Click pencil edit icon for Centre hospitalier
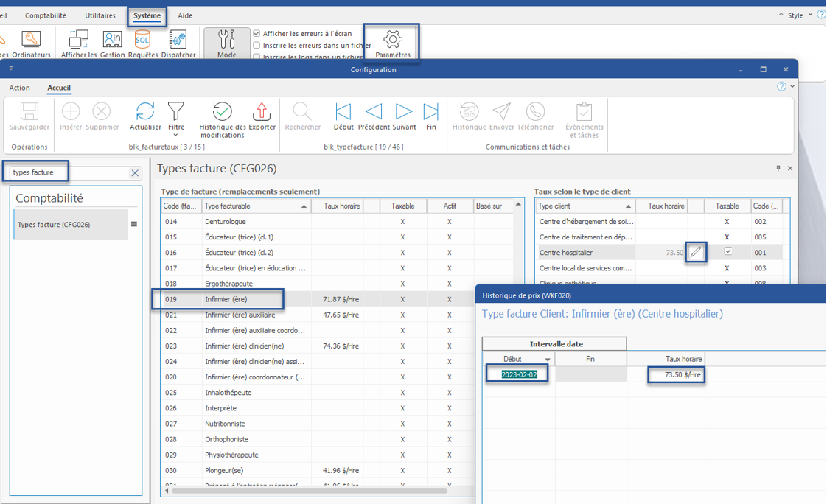The width and height of the screenshot is (827, 504). click(x=696, y=253)
